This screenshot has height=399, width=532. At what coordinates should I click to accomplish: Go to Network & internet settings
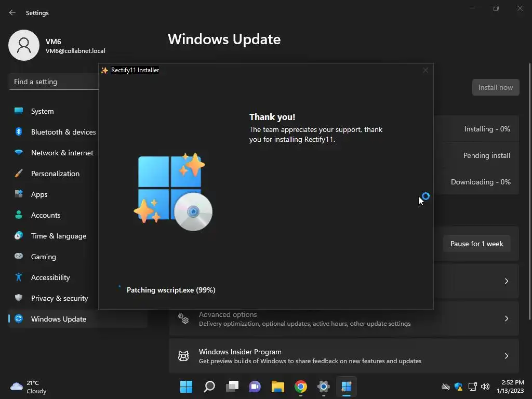point(54,153)
